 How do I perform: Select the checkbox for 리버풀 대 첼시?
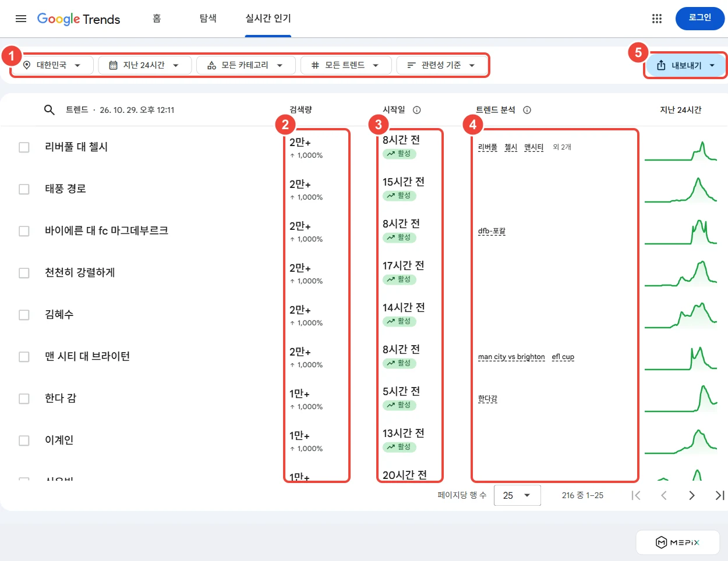click(x=24, y=147)
